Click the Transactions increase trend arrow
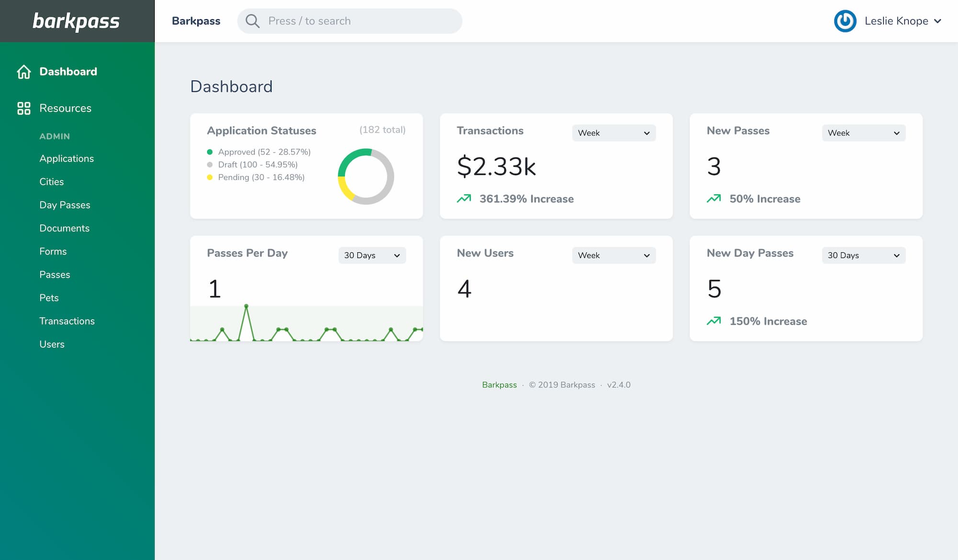 464,199
